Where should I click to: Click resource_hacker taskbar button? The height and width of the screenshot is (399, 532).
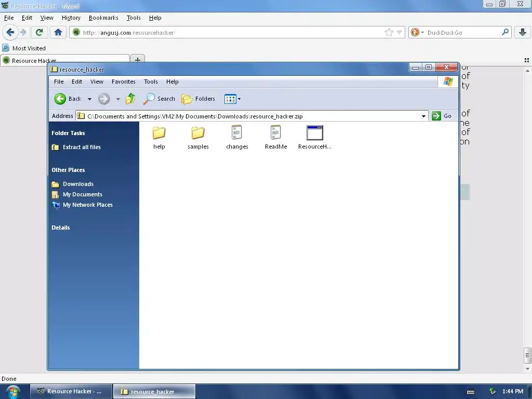pos(154,391)
